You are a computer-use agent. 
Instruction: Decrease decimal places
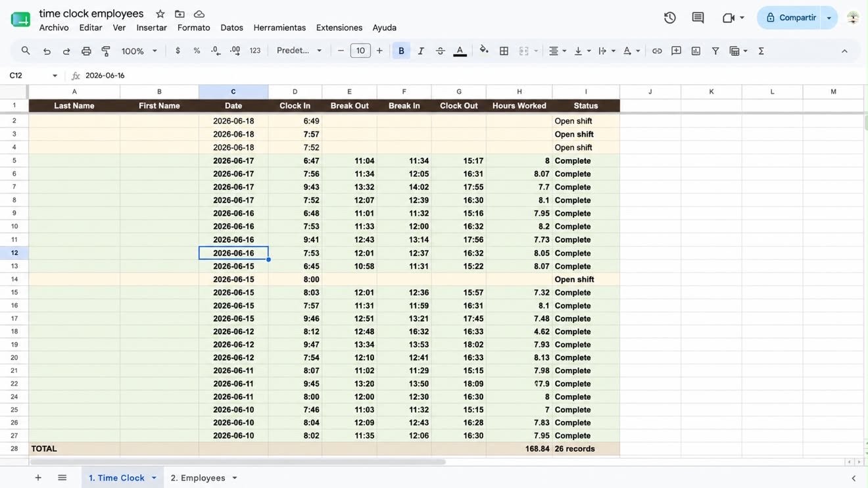216,51
